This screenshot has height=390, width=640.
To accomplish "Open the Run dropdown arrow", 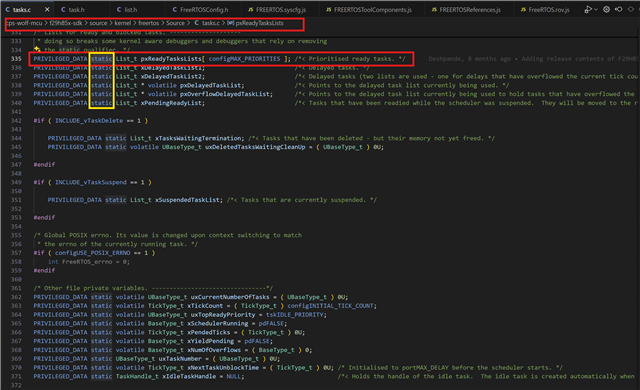I will 596,9.
